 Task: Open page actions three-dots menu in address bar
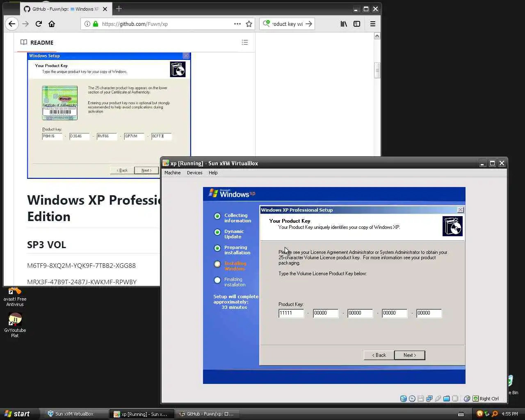237,24
